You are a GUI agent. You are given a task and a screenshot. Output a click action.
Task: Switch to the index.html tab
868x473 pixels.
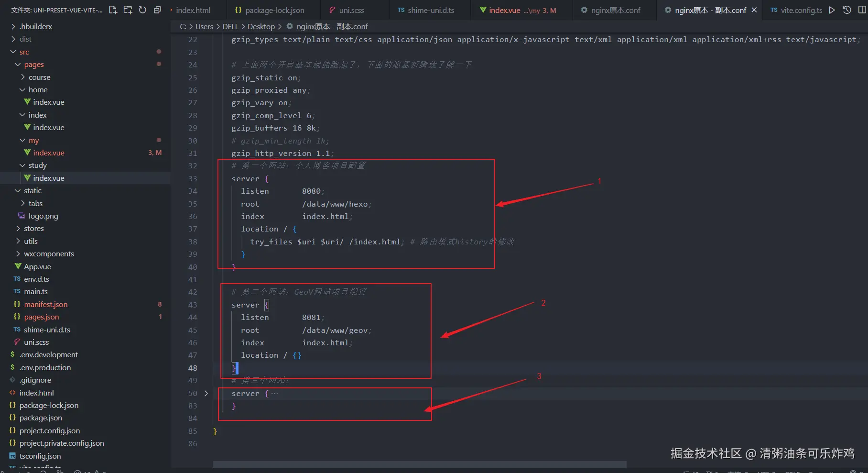193,10
